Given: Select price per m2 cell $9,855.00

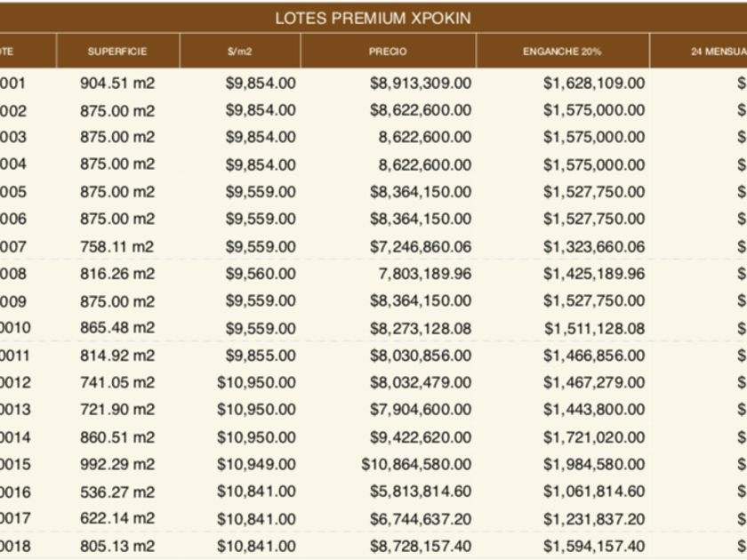Looking at the screenshot, I should 260,356.
